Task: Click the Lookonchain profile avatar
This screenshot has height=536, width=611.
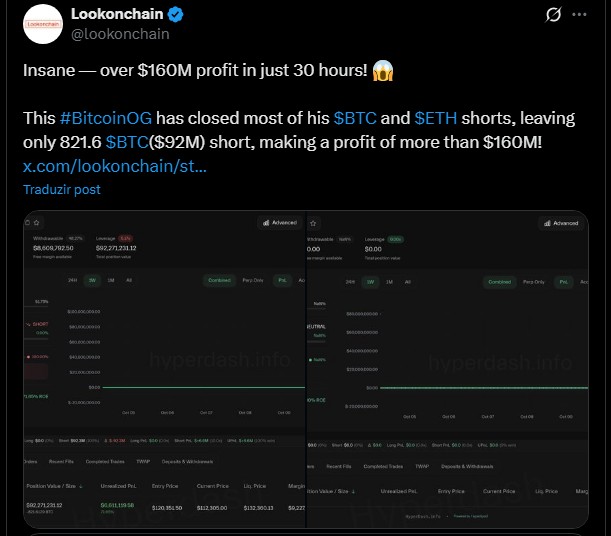Action: coord(41,24)
